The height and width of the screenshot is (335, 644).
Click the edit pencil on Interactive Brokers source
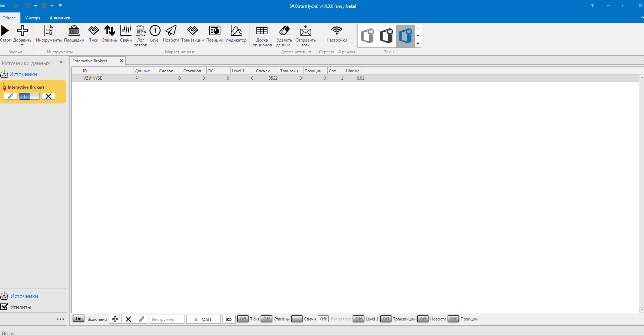pos(10,96)
